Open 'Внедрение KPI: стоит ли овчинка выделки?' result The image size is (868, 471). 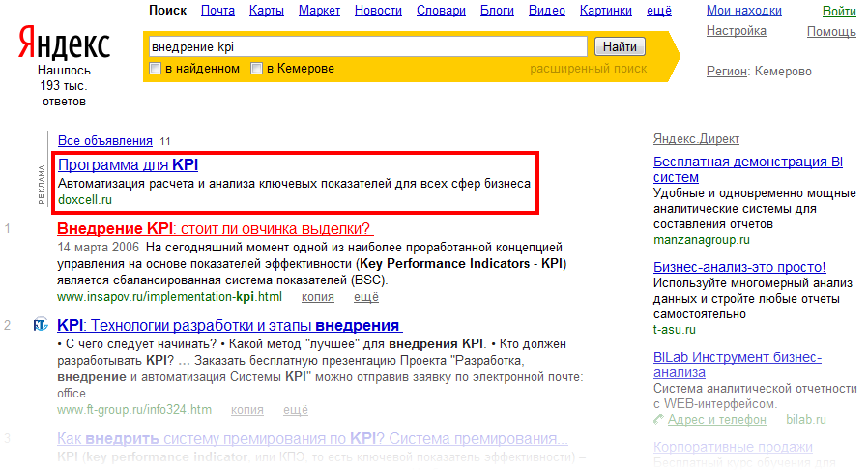tap(215, 228)
